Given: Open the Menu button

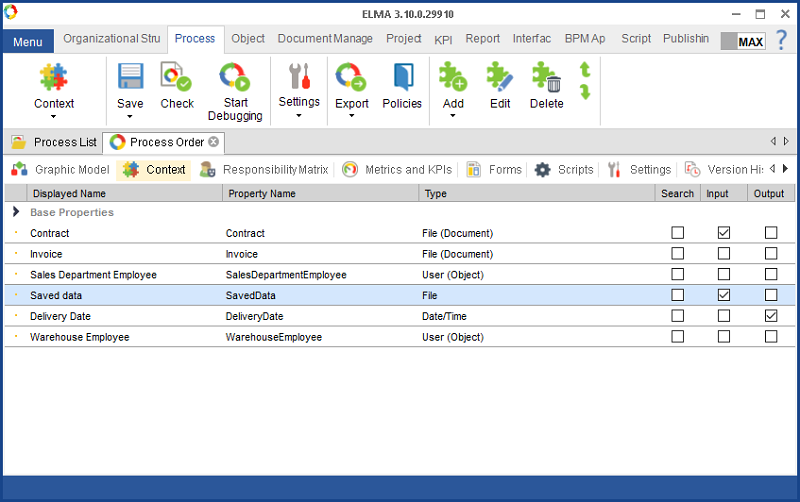Looking at the screenshot, I should [x=28, y=42].
